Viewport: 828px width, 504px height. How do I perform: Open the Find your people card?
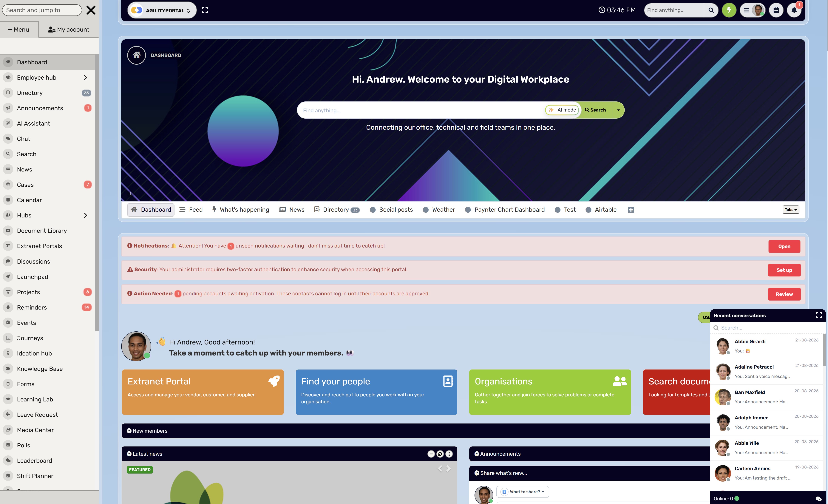point(376,392)
